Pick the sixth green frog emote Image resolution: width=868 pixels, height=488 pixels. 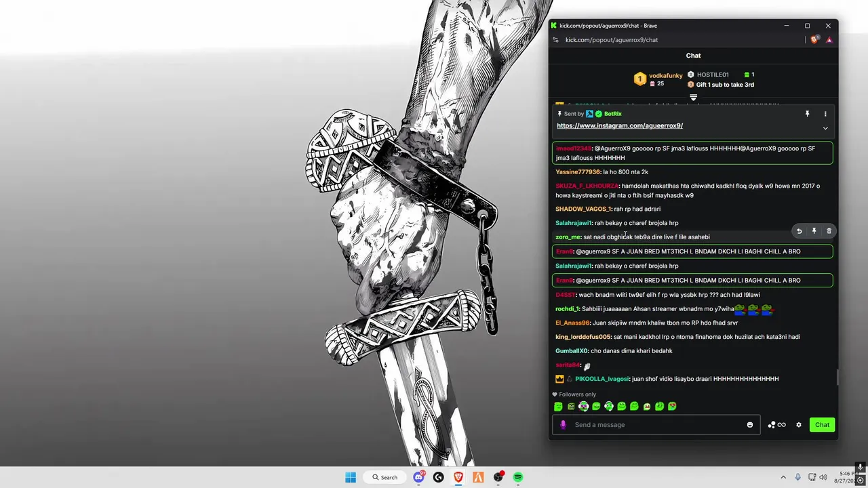pyautogui.click(x=621, y=407)
